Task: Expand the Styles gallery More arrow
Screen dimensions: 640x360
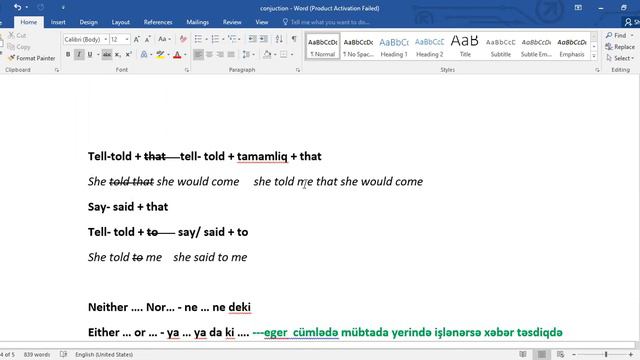Action: click(x=594, y=56)
